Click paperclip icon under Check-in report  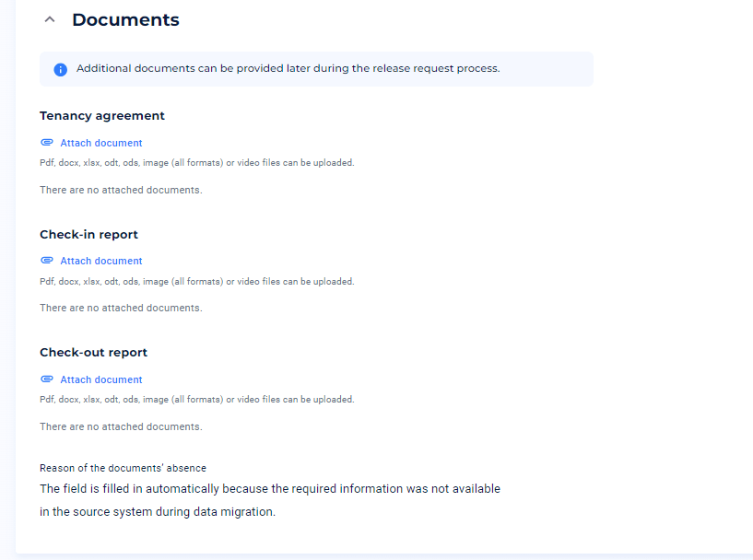(x=47, y=261)
